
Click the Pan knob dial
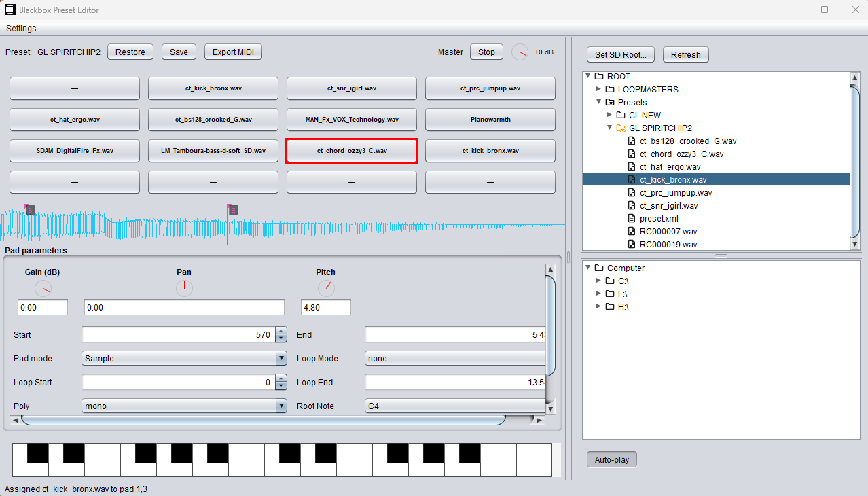coord(184,289)
